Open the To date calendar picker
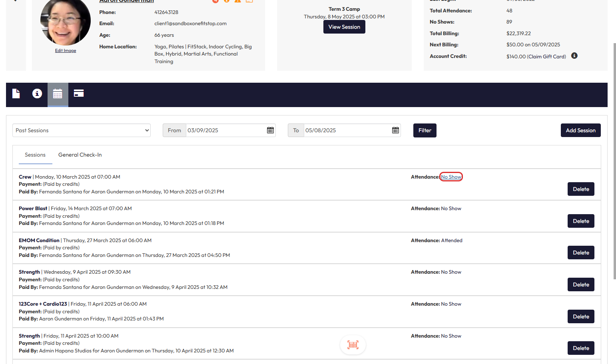This screenshot has height=364, width=616. pyautogui.click(x=395, y=130)
